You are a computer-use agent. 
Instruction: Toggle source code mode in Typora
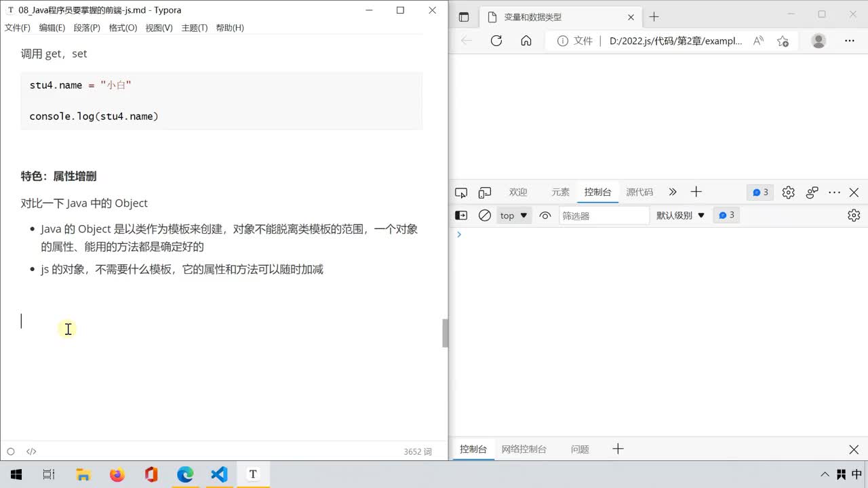tap(31, 451)
